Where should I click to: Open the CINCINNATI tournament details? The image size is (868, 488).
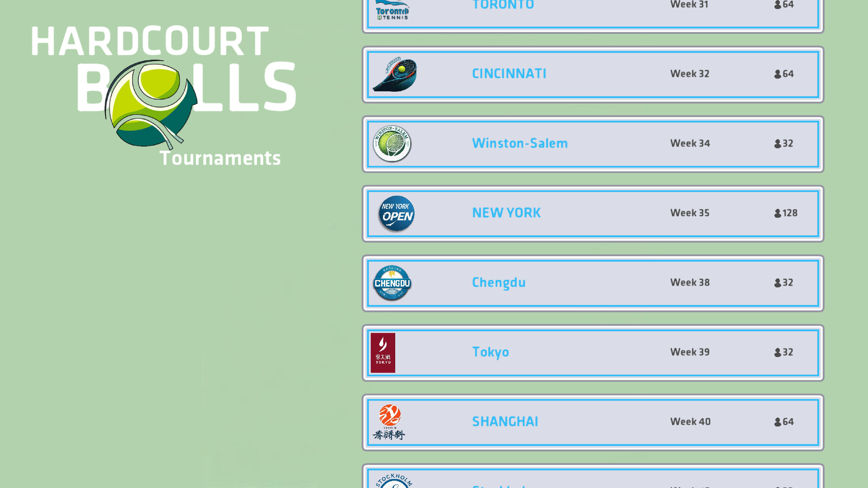point(509,74)
